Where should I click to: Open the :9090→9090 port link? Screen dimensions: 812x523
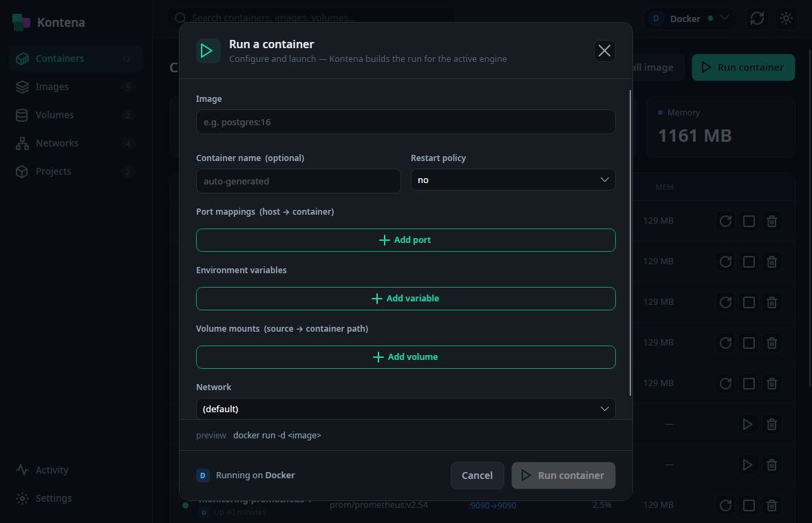[x=493, y=505]
